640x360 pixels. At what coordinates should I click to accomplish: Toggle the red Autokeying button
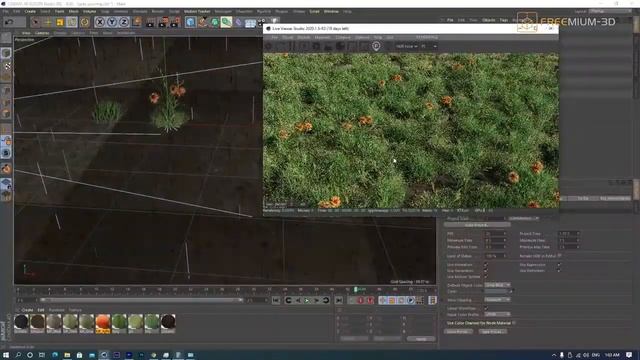pyautogui.click(x=370, y=300)
